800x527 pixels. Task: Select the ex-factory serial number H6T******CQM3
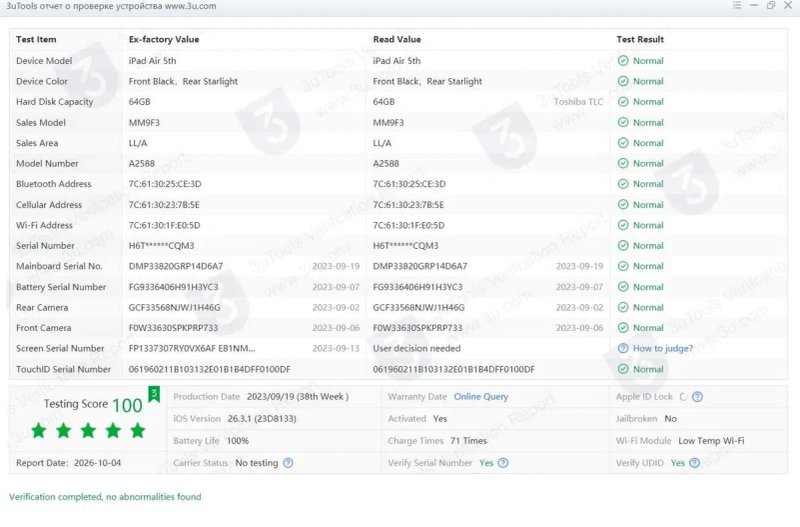tap(161, 245)
